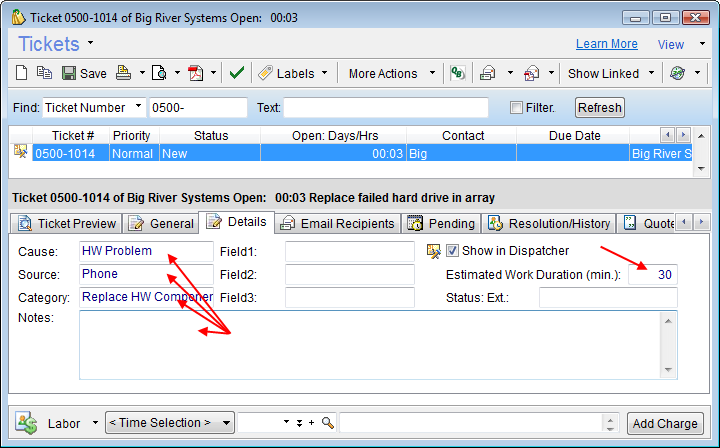Uncheck the Show in Dispatcher checkbox
720x448 pixels.
tap(453, 251)
